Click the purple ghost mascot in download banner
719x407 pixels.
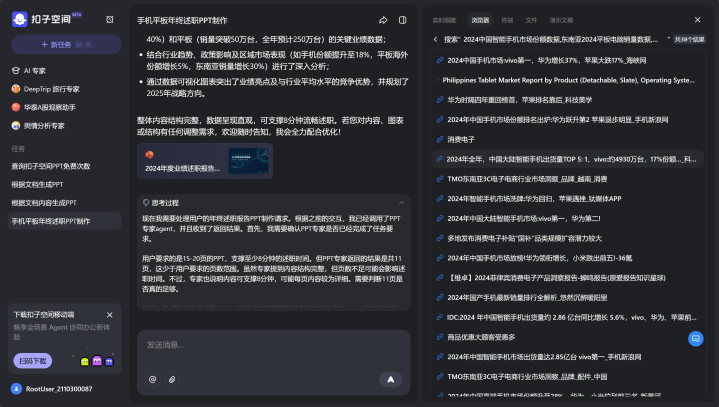coord(97,361)
